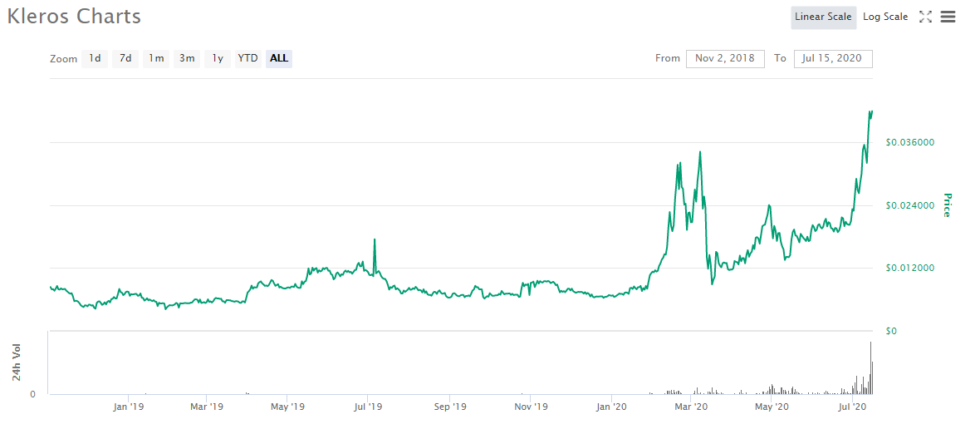Set zoom to 7d
The height and width of the screenshot is (424, 980).
pos(125,59)
